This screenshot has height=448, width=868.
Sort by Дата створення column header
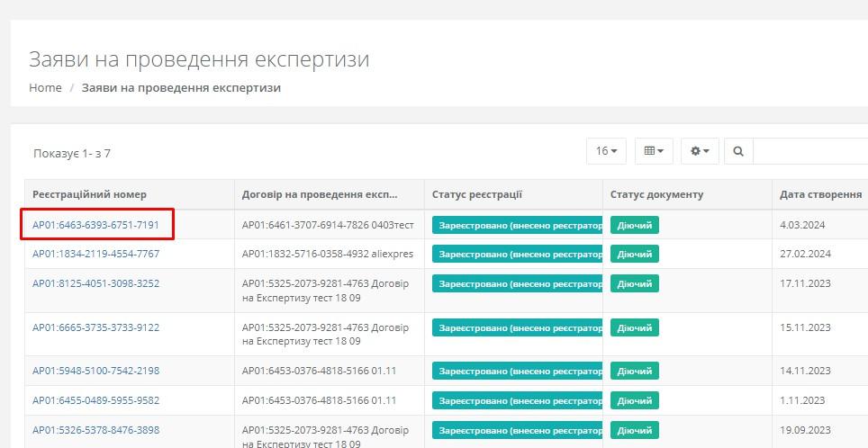(820, 194)
